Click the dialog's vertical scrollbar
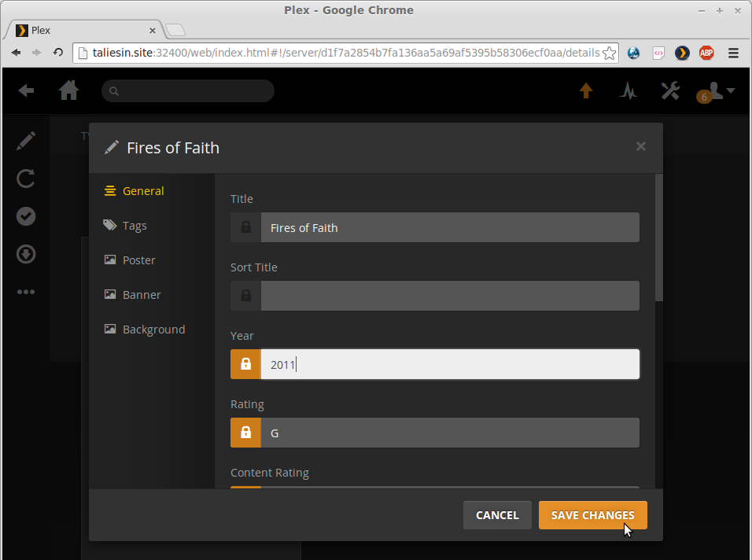Image resolution: width=752 pixels, height=560 pixels. [659, 238]
